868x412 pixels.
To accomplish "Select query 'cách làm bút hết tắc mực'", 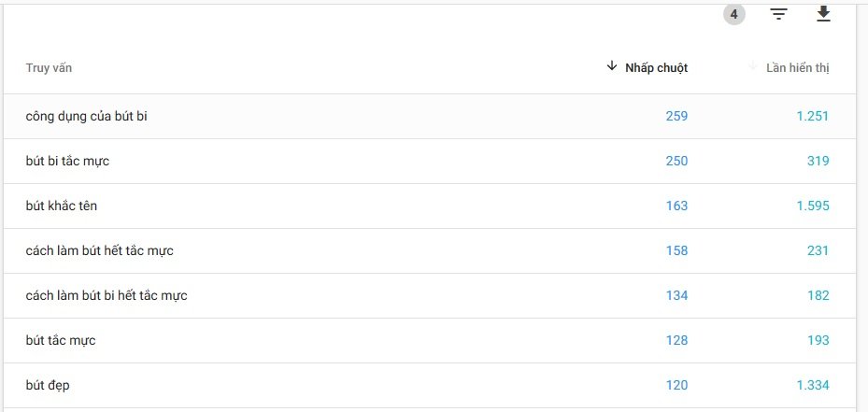I will 100,251.
